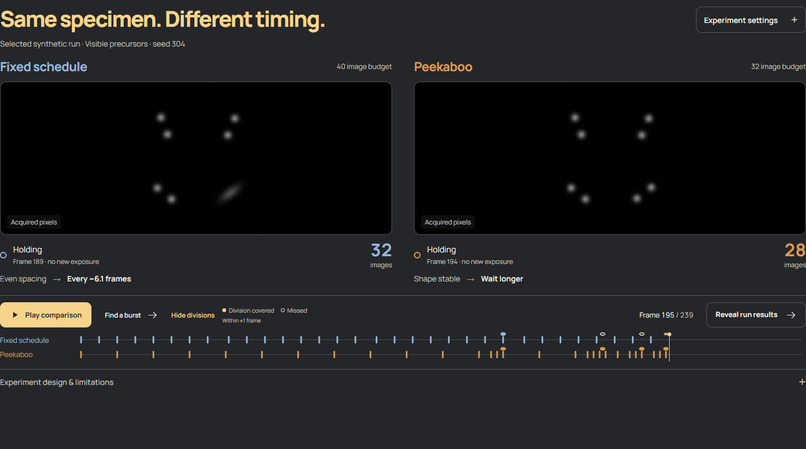Click the Same specimen. Different timing. heading
The image size is (806, 449).
[x=162, y=20]
